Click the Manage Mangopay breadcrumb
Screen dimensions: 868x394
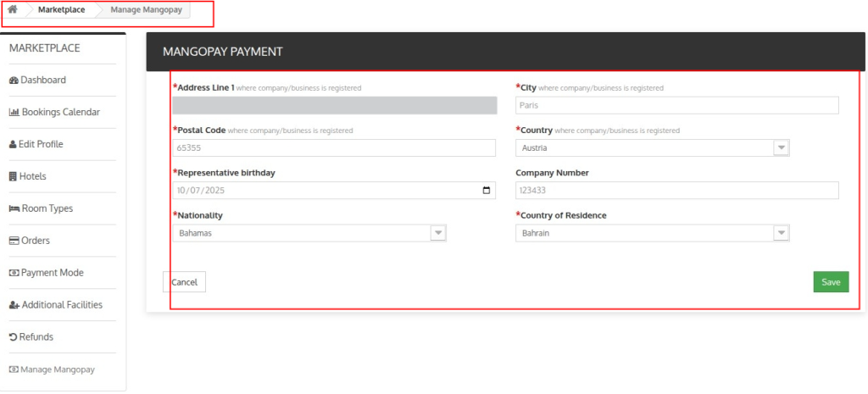146,10
